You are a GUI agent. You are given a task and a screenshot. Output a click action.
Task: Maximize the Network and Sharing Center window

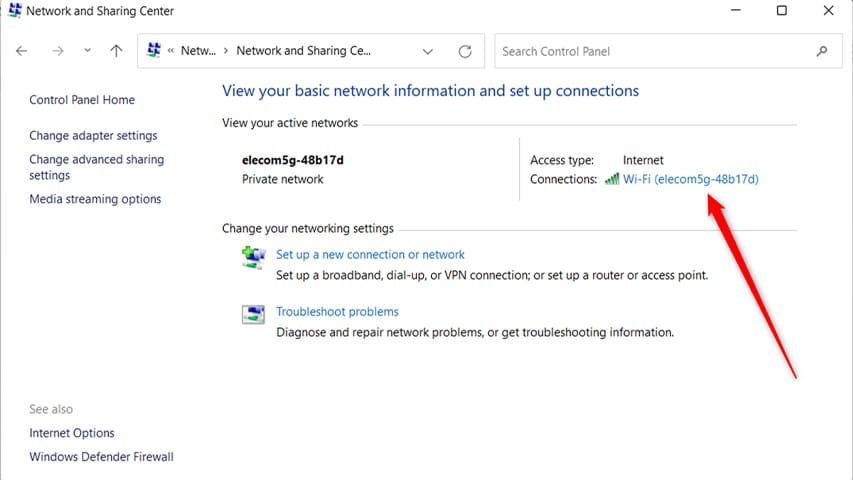pyautogui.click(x=782, y=10)
